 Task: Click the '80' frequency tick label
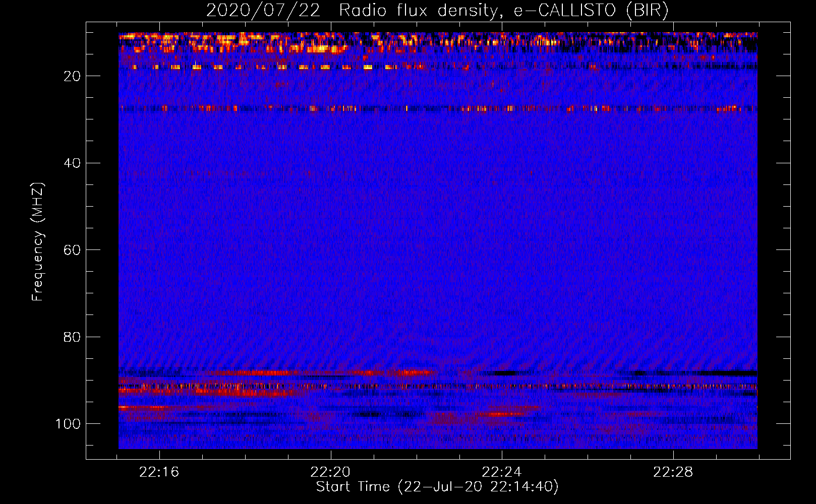[72, 337]
